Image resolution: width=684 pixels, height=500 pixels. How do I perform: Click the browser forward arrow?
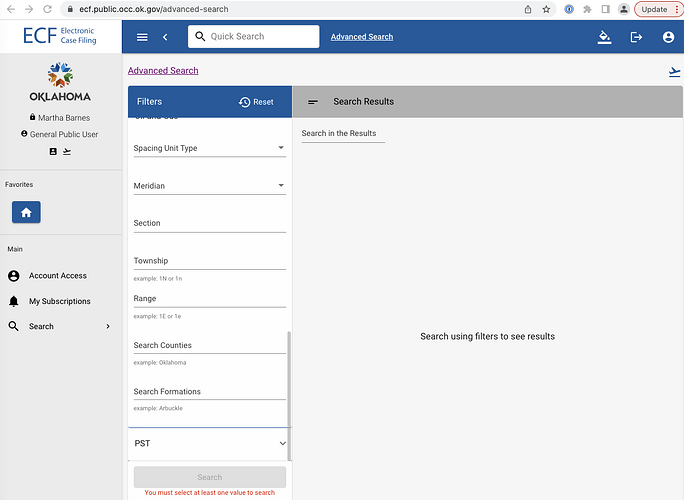click(29, 9)
